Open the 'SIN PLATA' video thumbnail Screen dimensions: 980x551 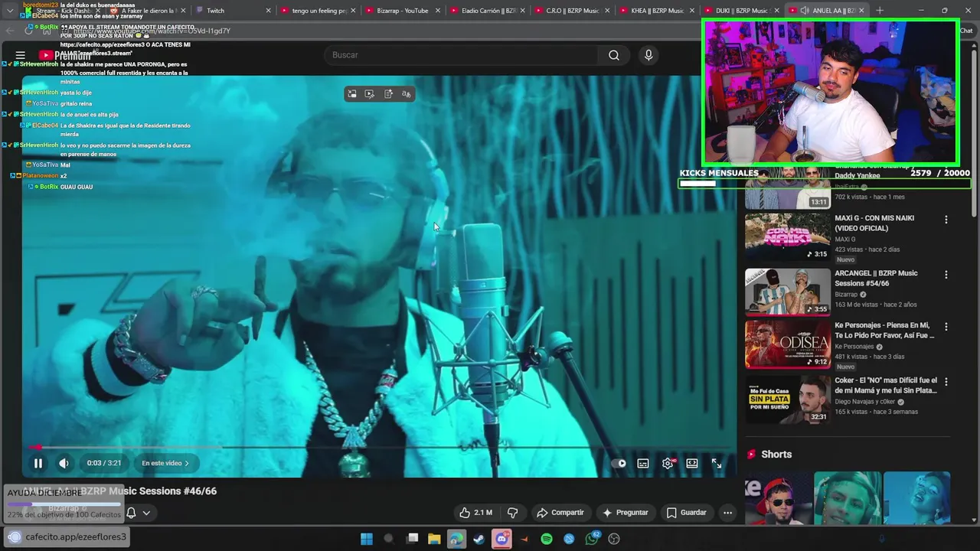[x=788, y=399]
